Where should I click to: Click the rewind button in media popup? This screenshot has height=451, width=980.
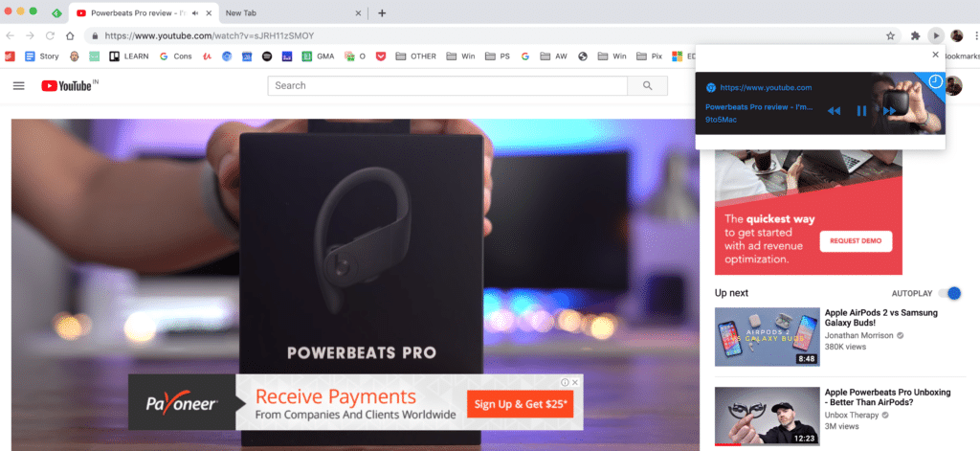pyautogui.click(x=834, y=111)
